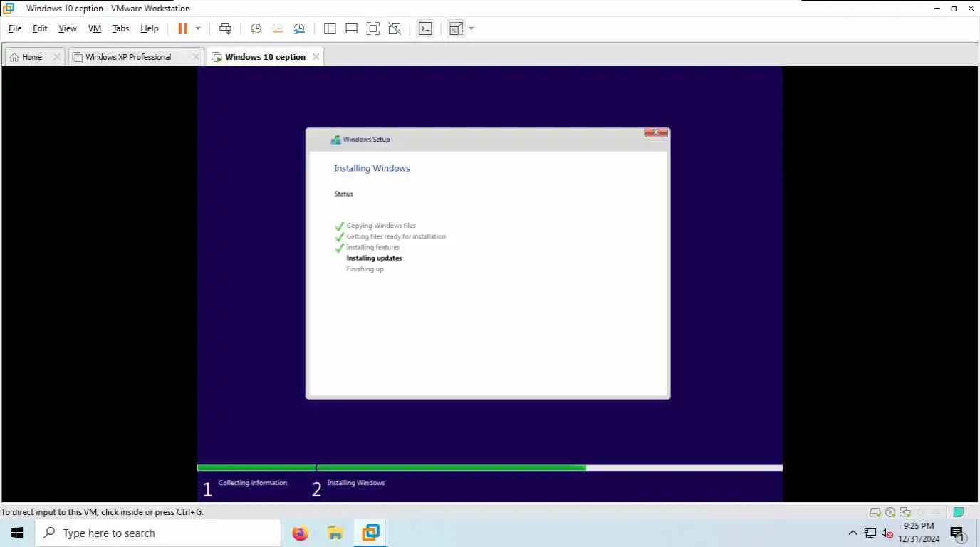
Task: Click the 'Copying Windows files' text
Action: pyautogui.click(x=381, y=226)
